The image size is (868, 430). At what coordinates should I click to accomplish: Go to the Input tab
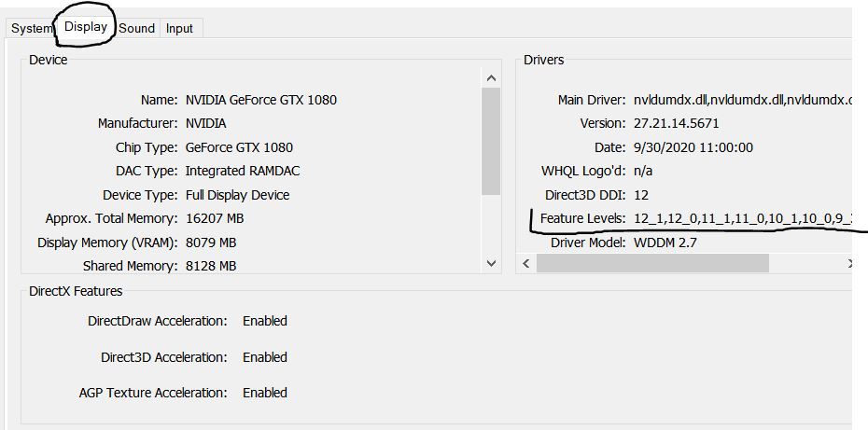coord(180,29)
